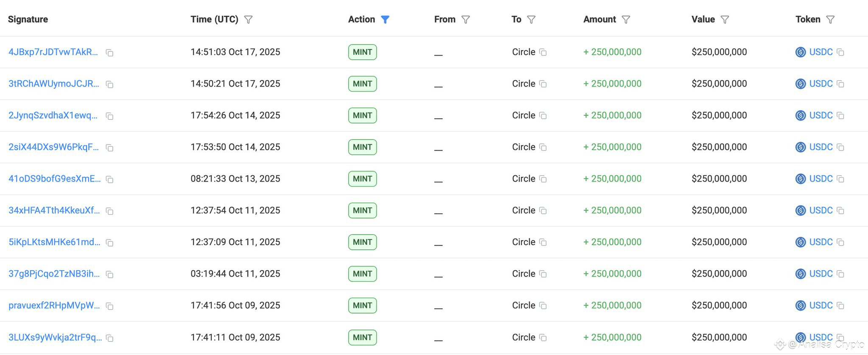Open the Token column filter
This screenshot has height=355, width=868.
click(x=831, y=20)
